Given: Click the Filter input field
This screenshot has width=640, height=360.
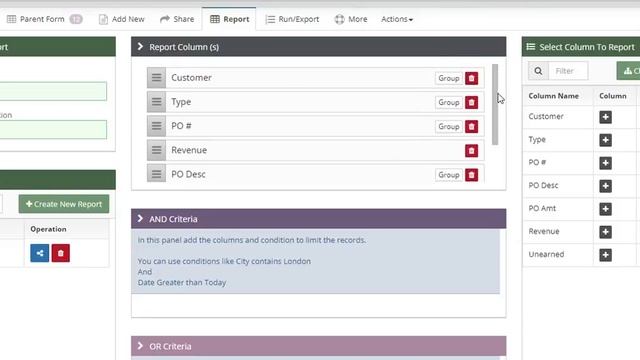Looking at the screenshot, I should [568, 71].
